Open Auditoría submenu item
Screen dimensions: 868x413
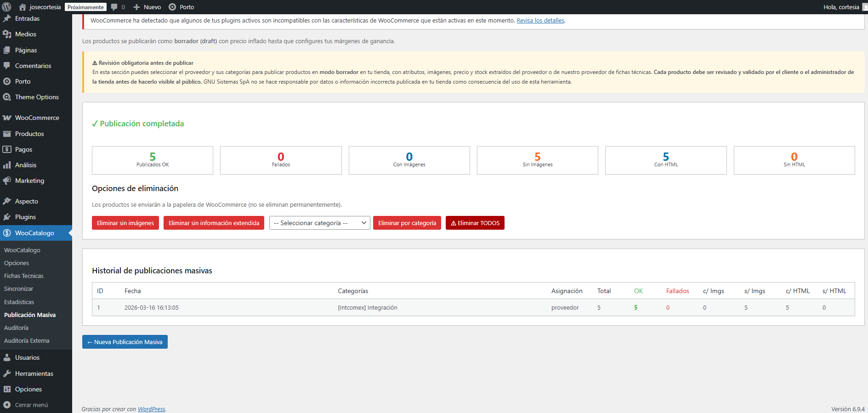[16, 328]
